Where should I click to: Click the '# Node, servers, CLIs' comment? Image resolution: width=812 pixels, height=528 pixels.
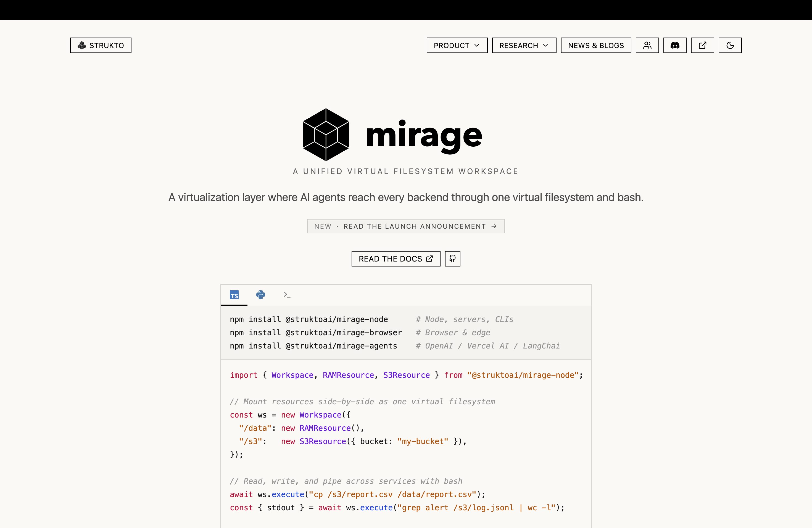[x=464, y=319]
